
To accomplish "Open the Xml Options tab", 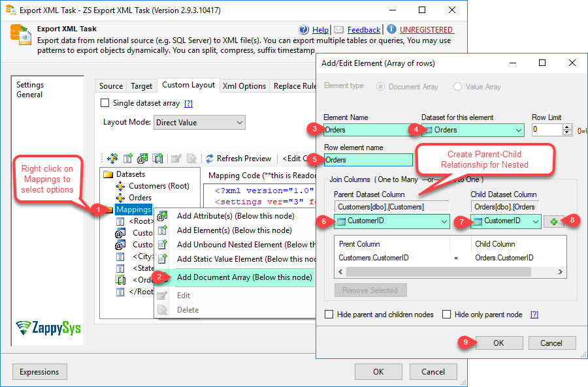I will [244, 85].
